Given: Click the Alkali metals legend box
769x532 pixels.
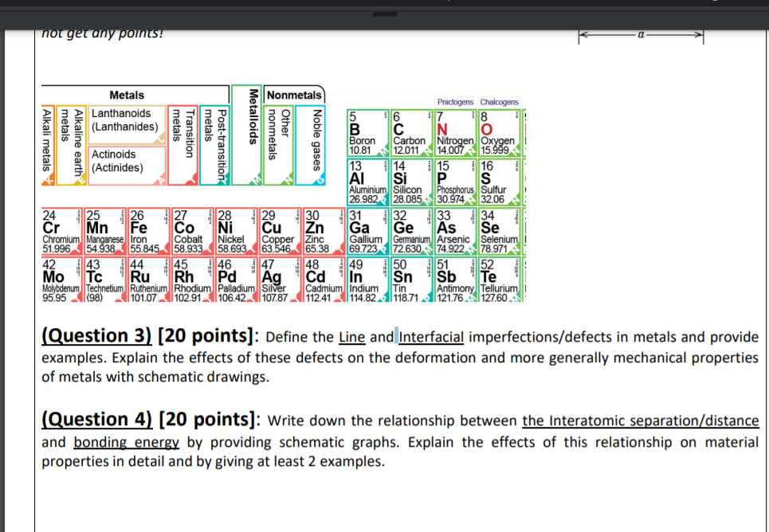Looking at the screenshot, I should (48, 145).
